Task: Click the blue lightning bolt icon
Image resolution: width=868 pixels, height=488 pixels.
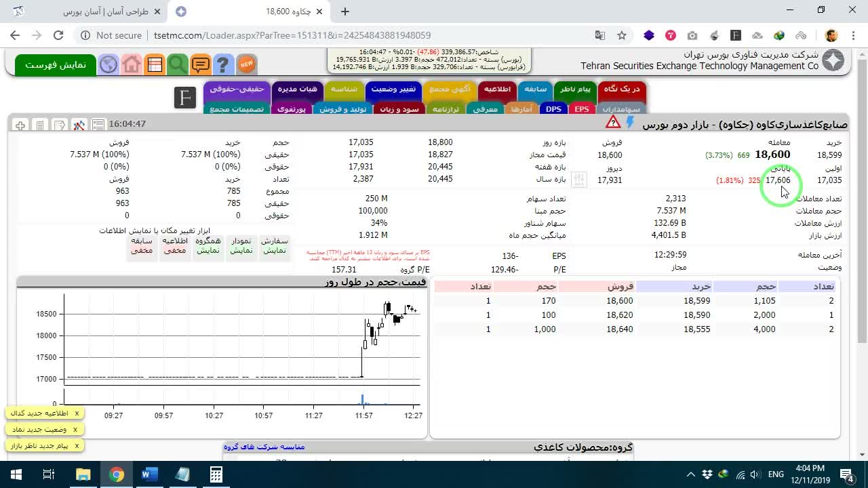Action: click(630, 122)
